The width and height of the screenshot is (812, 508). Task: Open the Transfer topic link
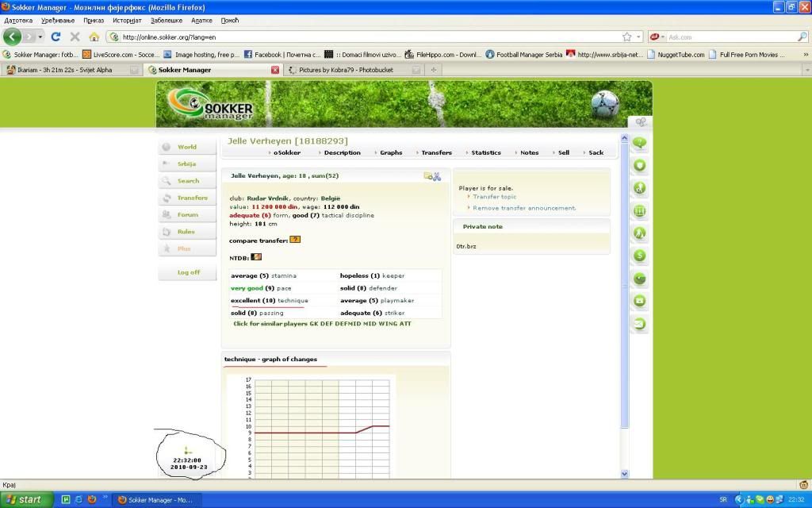pyautogui.click(x=494, y=197)
